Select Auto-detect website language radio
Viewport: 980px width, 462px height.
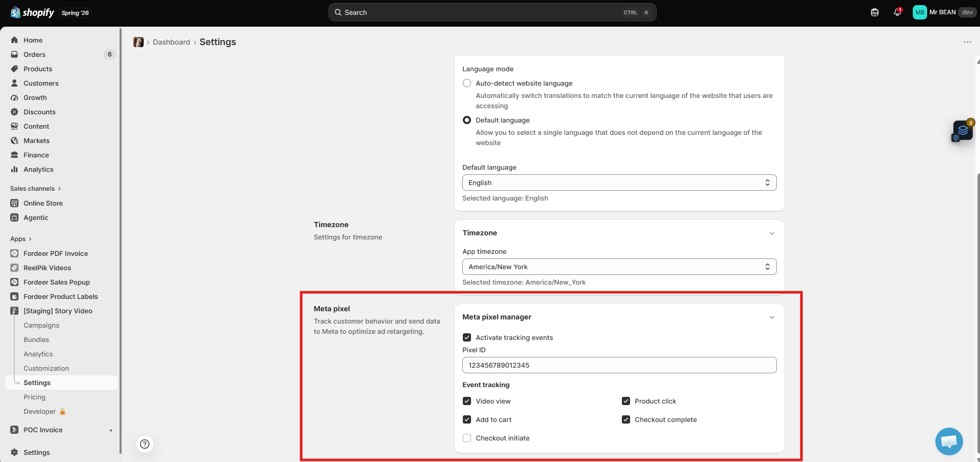click(467, 83)
